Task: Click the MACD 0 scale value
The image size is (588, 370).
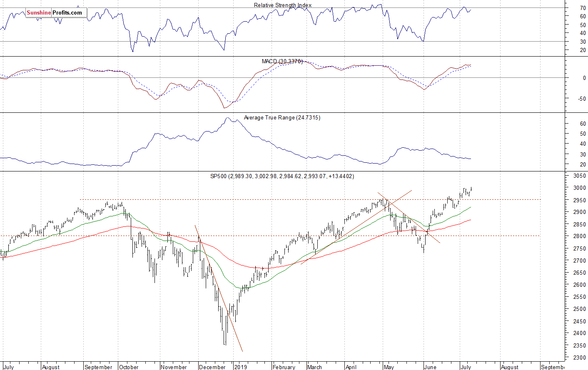Action: 585,78
